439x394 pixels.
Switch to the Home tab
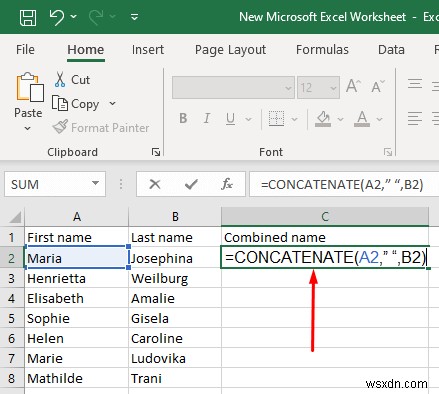[86, 50]
